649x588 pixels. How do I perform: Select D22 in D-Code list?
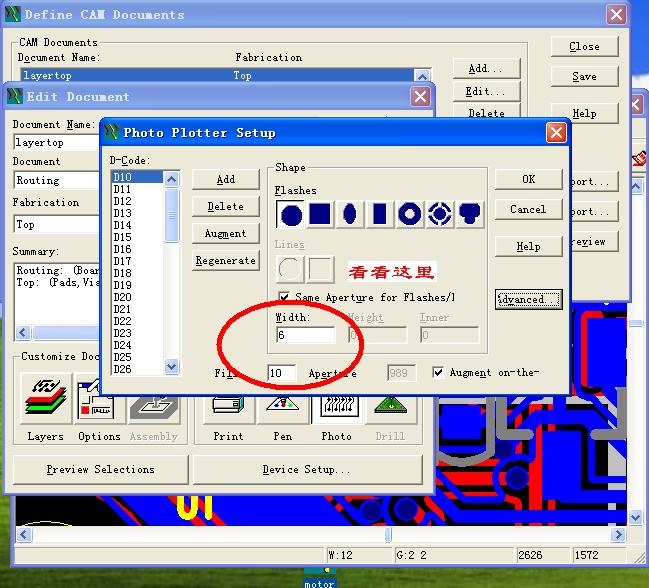[x=137, y=321]
